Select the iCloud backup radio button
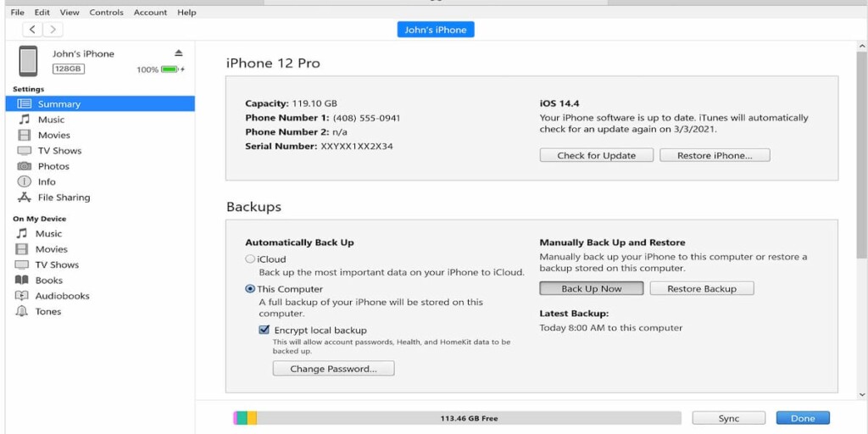Image resolution: width=868 pixels, height=434 pixels. click(x=250, y=259)
